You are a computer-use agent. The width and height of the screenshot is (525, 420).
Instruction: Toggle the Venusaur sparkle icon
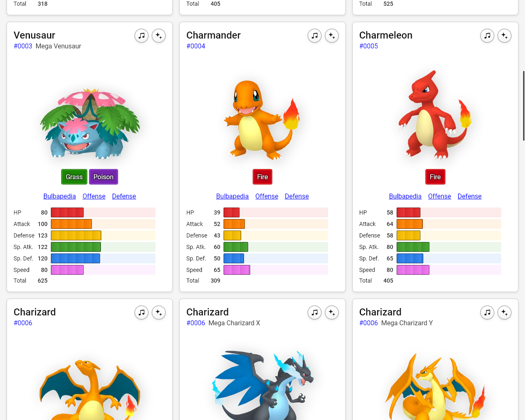(x=159, y=36)
